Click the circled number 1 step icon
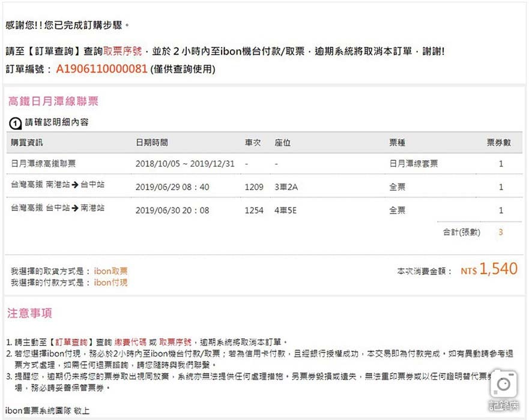529x420 pixels. [x=16, y=123]
